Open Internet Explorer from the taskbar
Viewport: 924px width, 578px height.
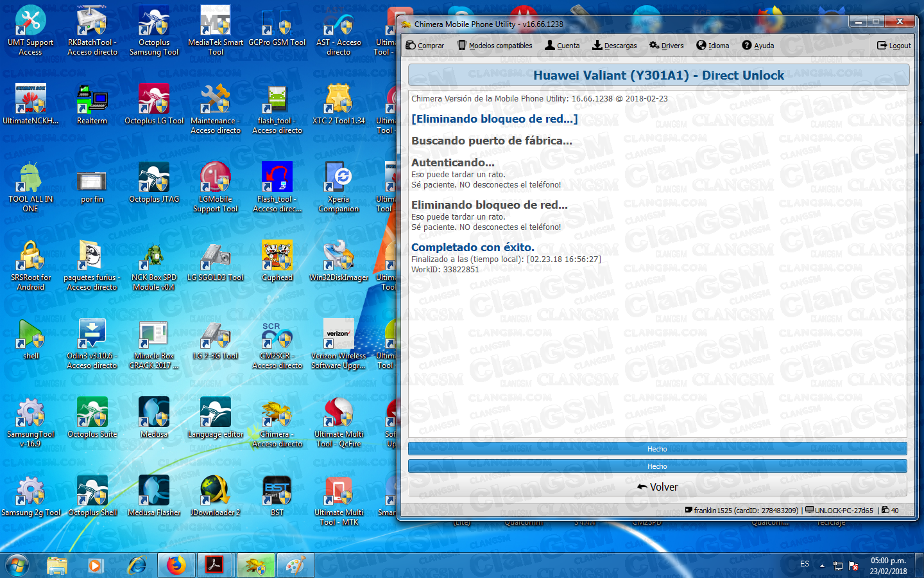[137, 565]
